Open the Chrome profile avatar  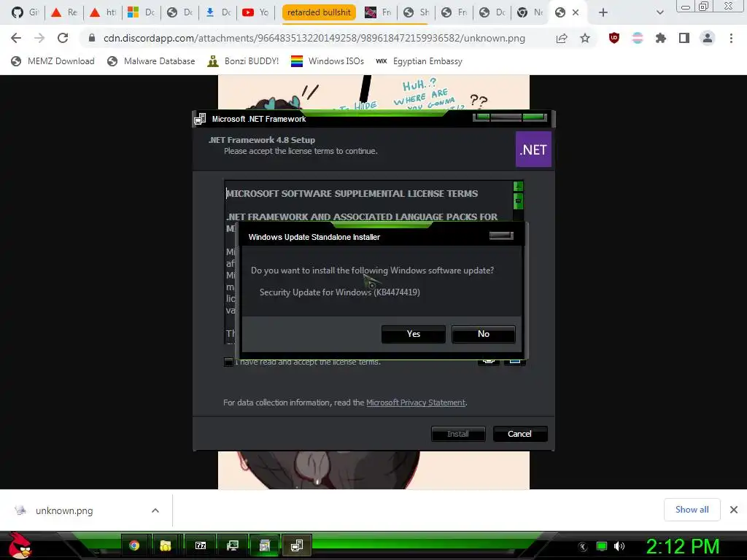click(x=708, y=38)
